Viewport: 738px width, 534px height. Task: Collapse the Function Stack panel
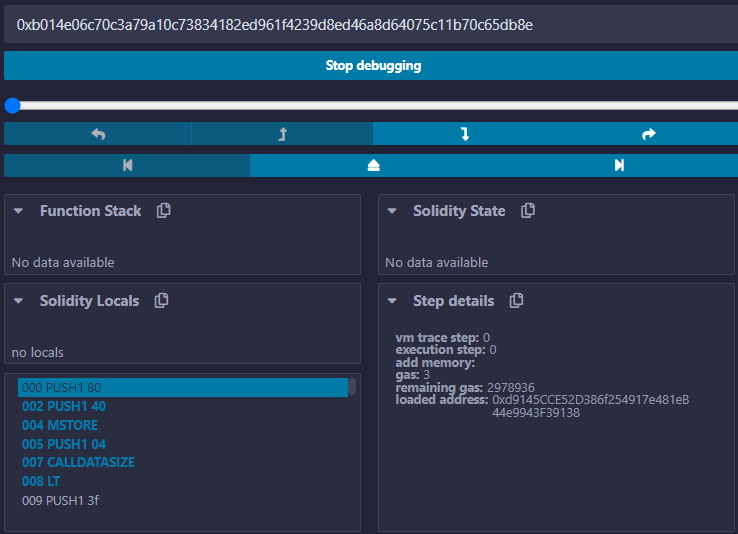pyautogui.click(x=19, y=211)
